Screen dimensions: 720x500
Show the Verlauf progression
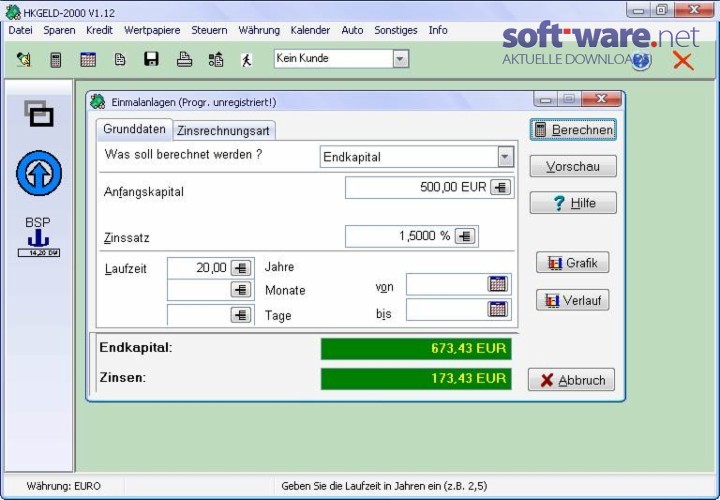pyautogui.click(x=573, y=300)
